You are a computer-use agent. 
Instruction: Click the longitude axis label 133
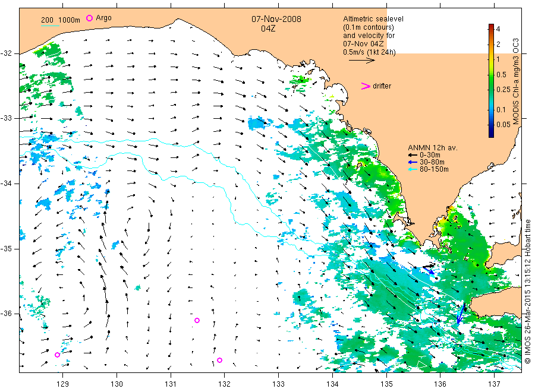tap(278, 384)
